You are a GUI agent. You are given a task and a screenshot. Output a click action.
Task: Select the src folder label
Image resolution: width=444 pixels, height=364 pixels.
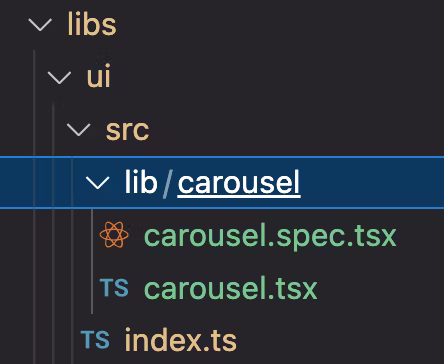(127, 130)
